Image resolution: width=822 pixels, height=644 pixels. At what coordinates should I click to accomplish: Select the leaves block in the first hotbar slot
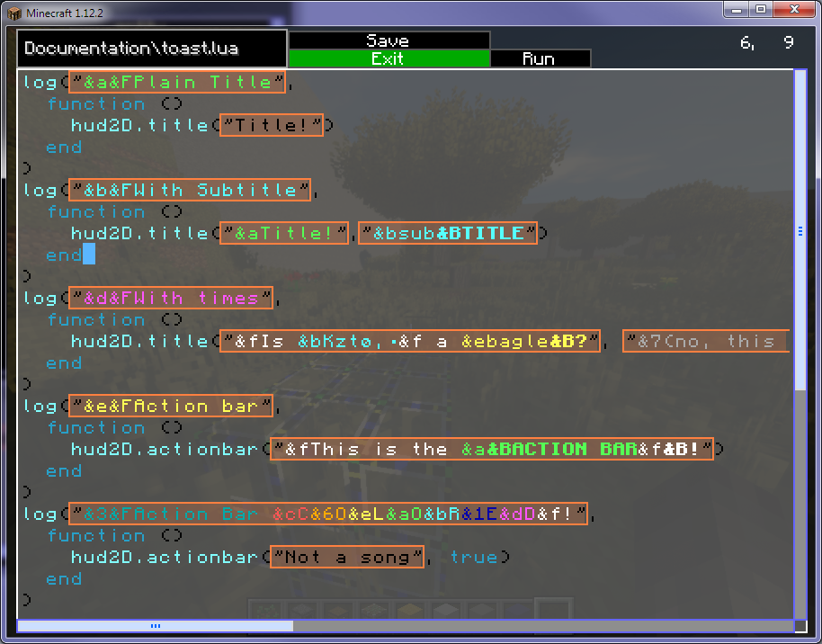[266, 611]
